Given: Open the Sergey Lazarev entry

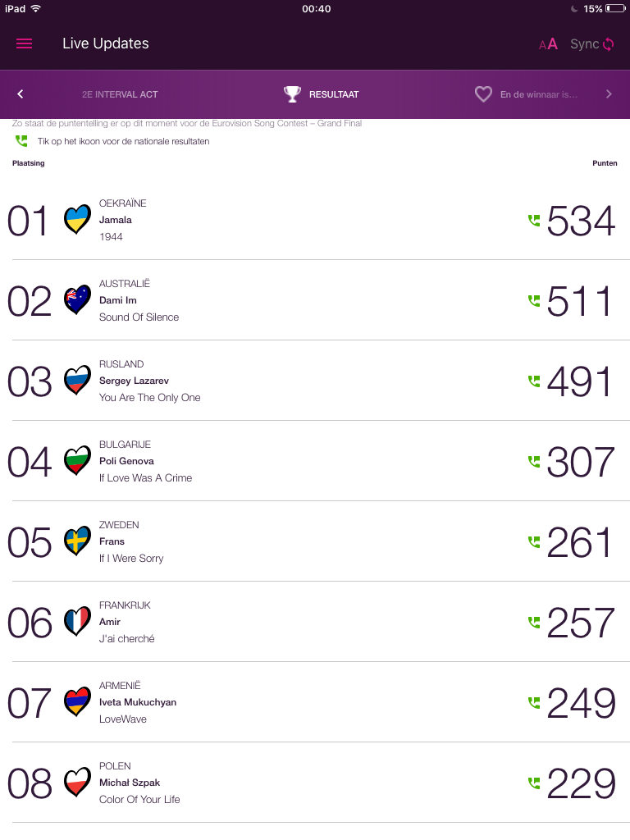Looking at the screenshot, I should tap(134, 381).
